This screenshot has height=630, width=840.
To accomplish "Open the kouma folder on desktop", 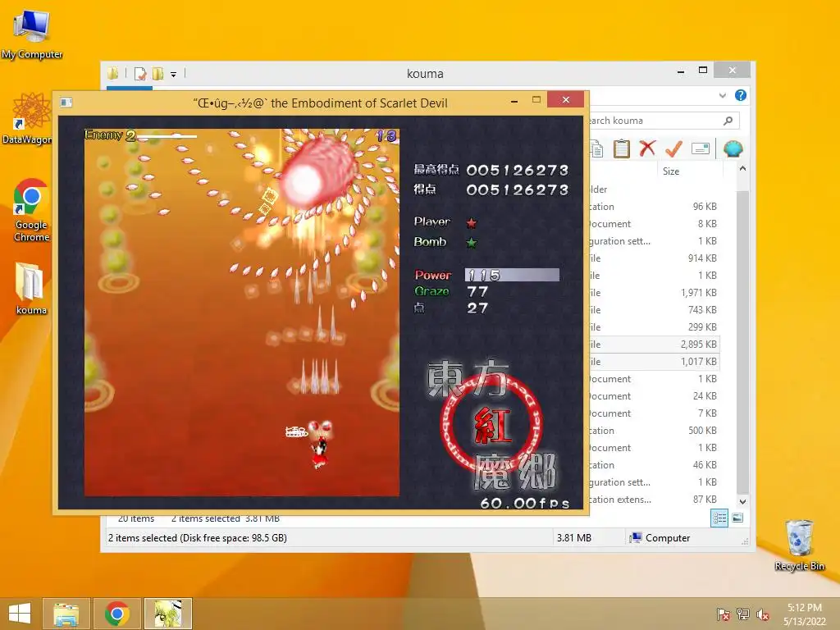I will point(31,289).
